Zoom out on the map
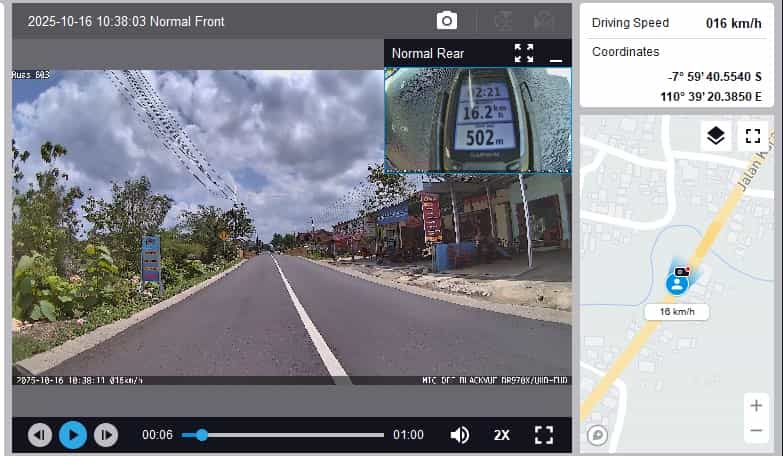The width and height of the screenshot is (783, 456). coord(755,431)
